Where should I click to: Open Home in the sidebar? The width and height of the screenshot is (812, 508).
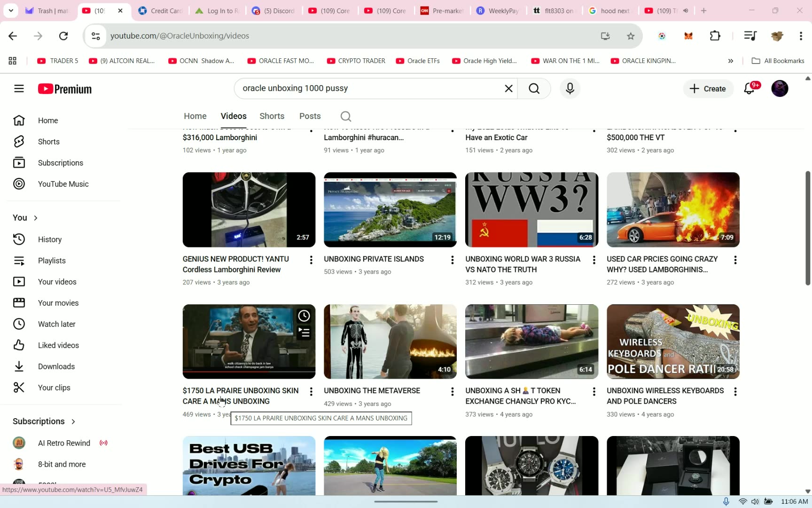pyautogui.click(x=48, y=120)
